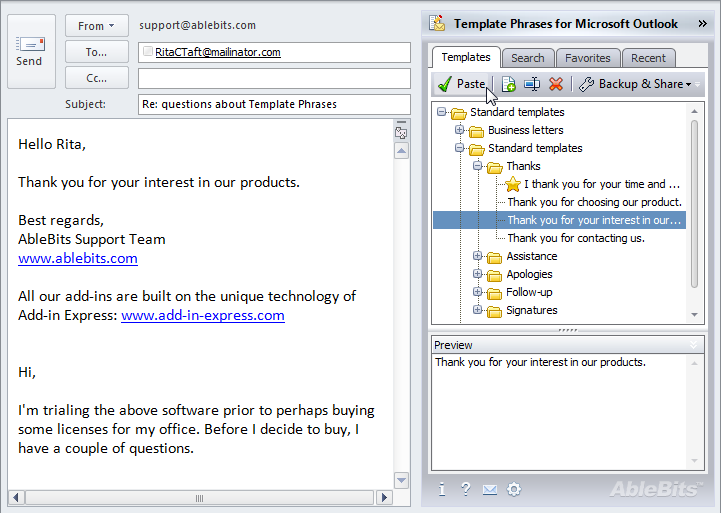
Task: Click the envelope contact icon in the footer
Action: tap(490, 490)
